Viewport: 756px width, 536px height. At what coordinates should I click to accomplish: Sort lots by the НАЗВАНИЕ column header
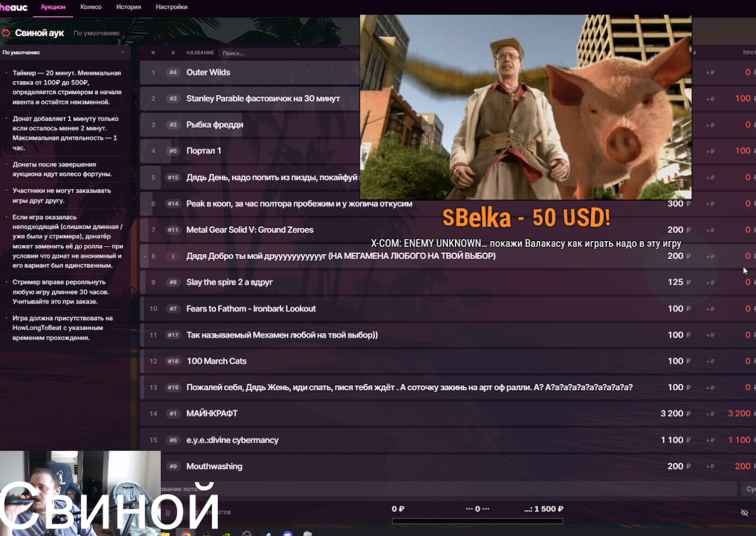200,52
